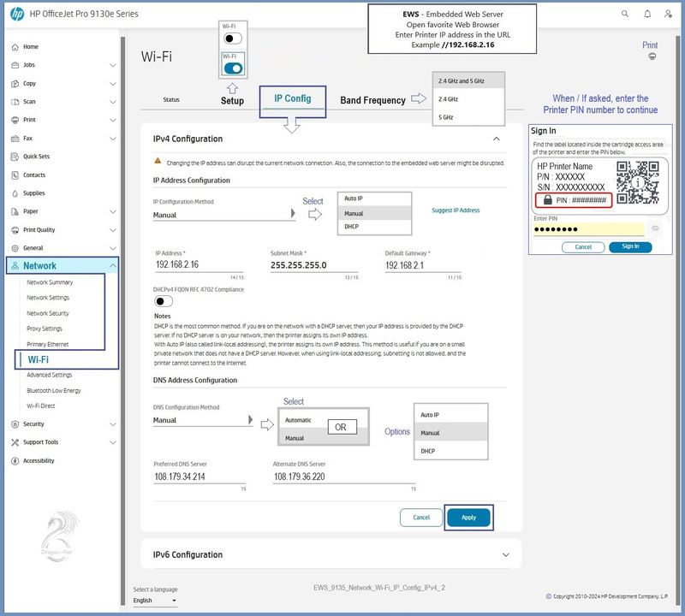Image resolution: width=685 pixels, height=616 pixels.
Task: Open Wi-Fi Direct in sidebar
Action: (40, 406)
